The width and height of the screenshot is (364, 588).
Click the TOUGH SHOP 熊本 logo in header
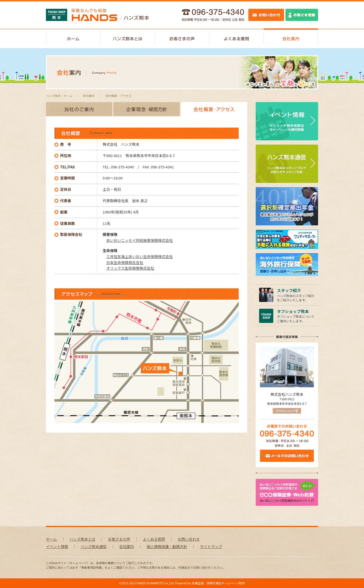(56, 15)
